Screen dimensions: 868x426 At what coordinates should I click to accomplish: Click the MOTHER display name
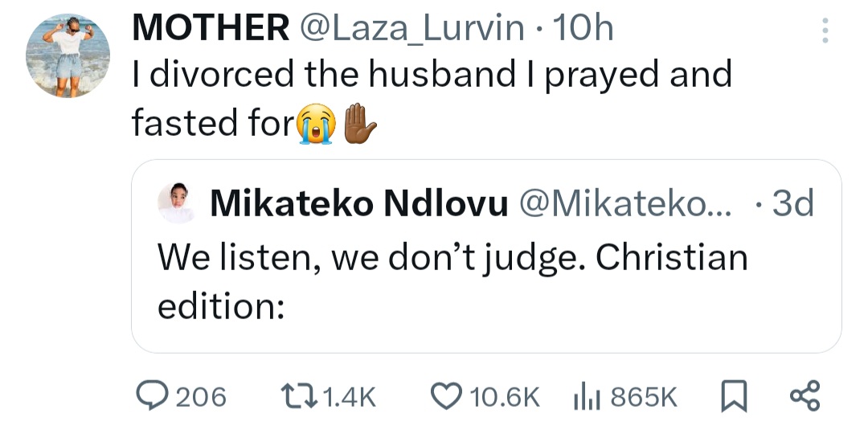[211, 30]
